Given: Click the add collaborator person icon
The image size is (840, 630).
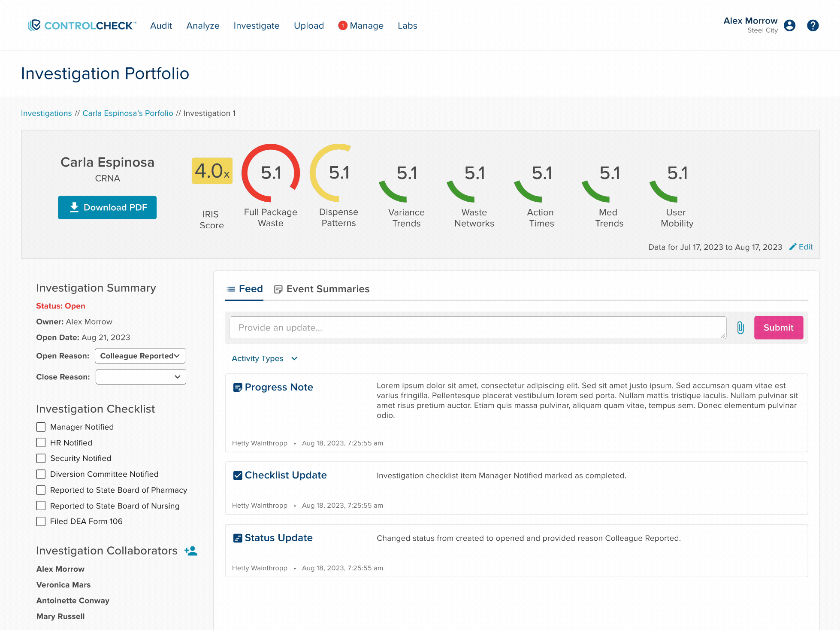Looking at the screenshot, I should pos(191,551).
